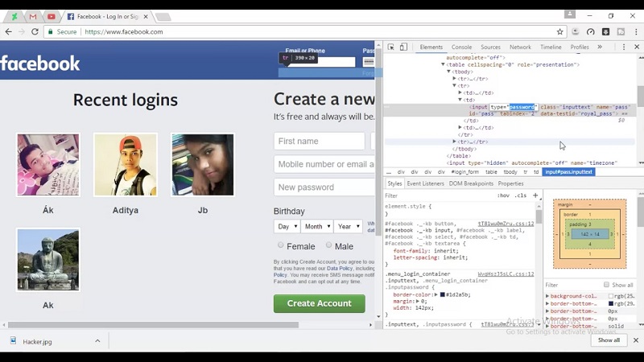Close the Facebook browser tab
Screen dimensions: 644x362
[x=146, y=16]
